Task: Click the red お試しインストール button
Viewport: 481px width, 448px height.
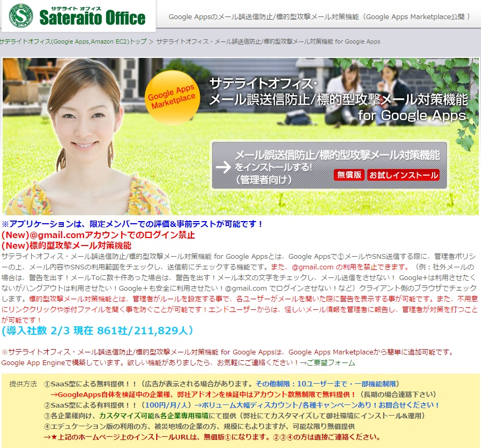Action: (403, 175)
